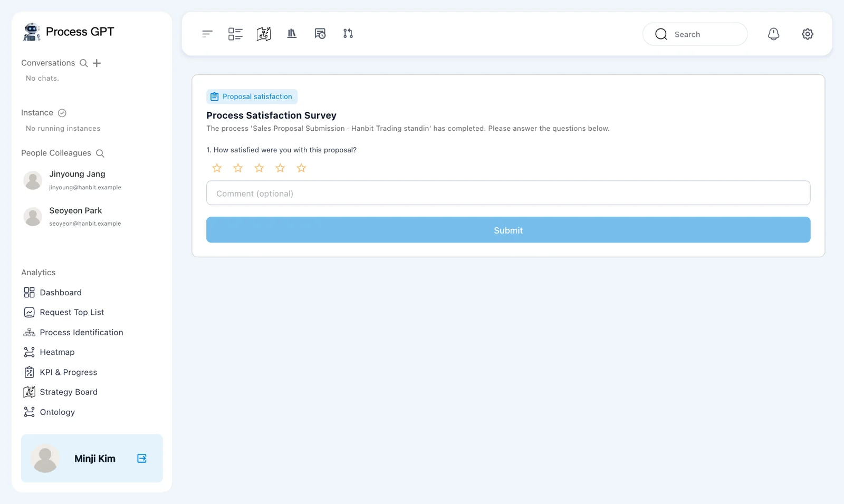Viewport: 844px width, 504px height.
Task: Open Request Top List
Action: point(64,313)
